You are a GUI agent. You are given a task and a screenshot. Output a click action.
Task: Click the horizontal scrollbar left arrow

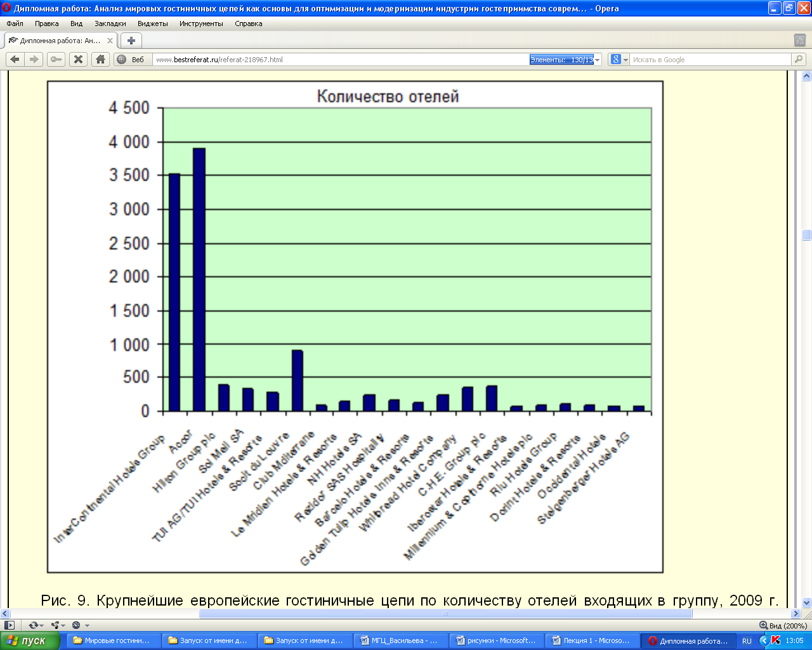5,614
